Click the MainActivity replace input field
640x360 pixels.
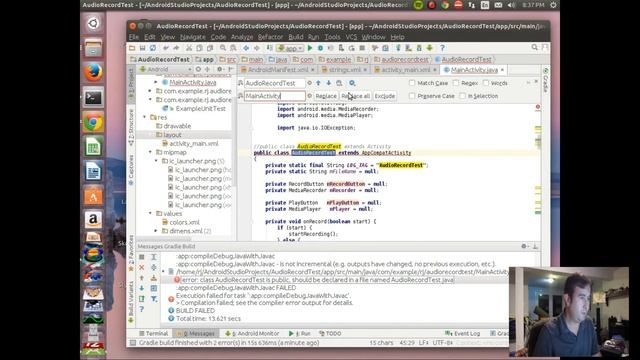point(275,96)
